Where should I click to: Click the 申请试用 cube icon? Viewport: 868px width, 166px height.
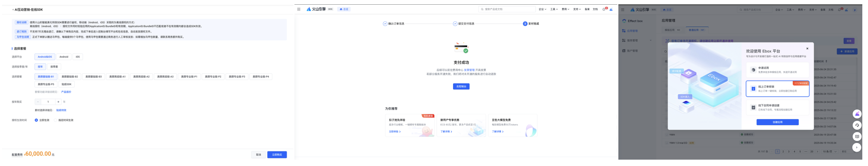[753, 70]
